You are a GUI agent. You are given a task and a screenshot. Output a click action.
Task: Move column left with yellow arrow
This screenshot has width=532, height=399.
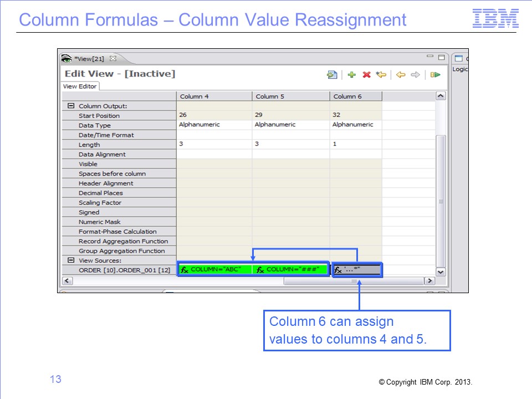pos(401,75)
